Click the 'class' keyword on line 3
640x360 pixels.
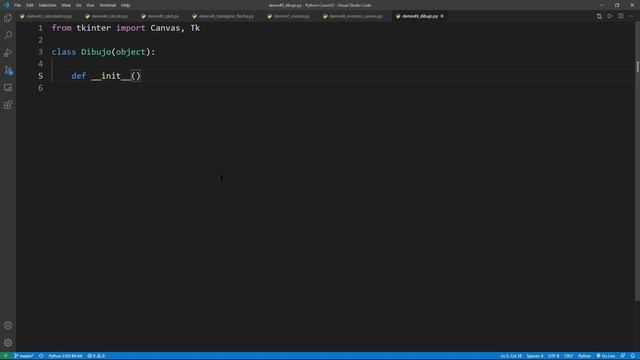click(x=64, y=52)
